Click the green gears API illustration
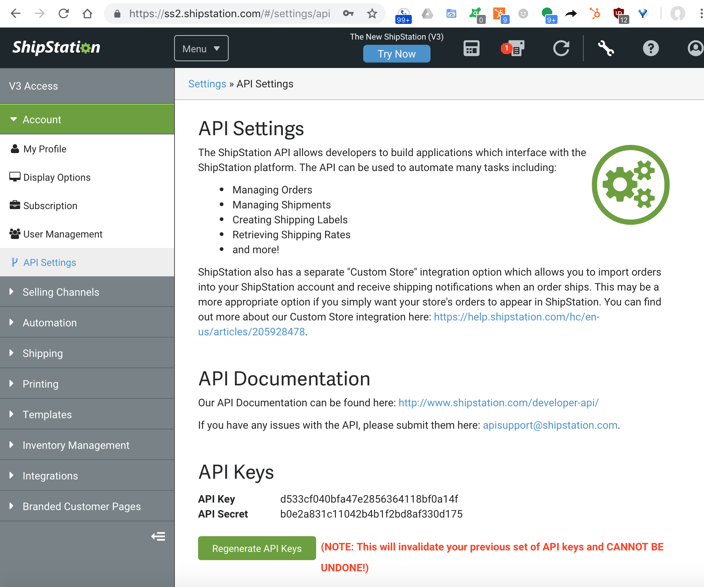Image resolution: width=704 pixels, height=587 pixels. pyautogui.click(x=630, y=184)
